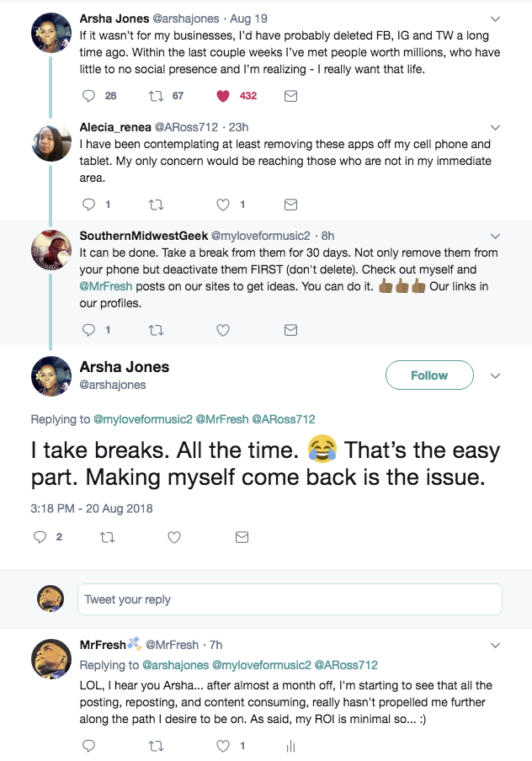Open dropdown chevron next to Follow button
This screenshot has width=532, height=761.
[496, 375]
